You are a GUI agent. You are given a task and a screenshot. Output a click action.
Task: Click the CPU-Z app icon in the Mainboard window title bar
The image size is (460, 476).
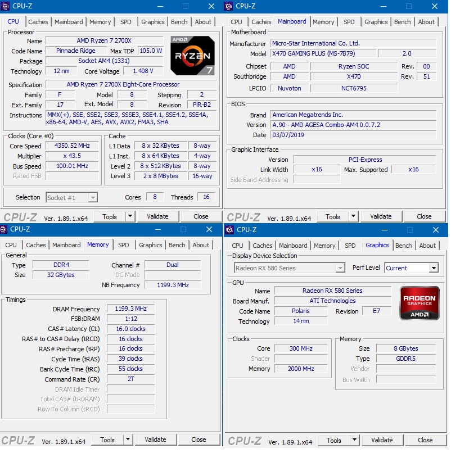pos(228,6)
